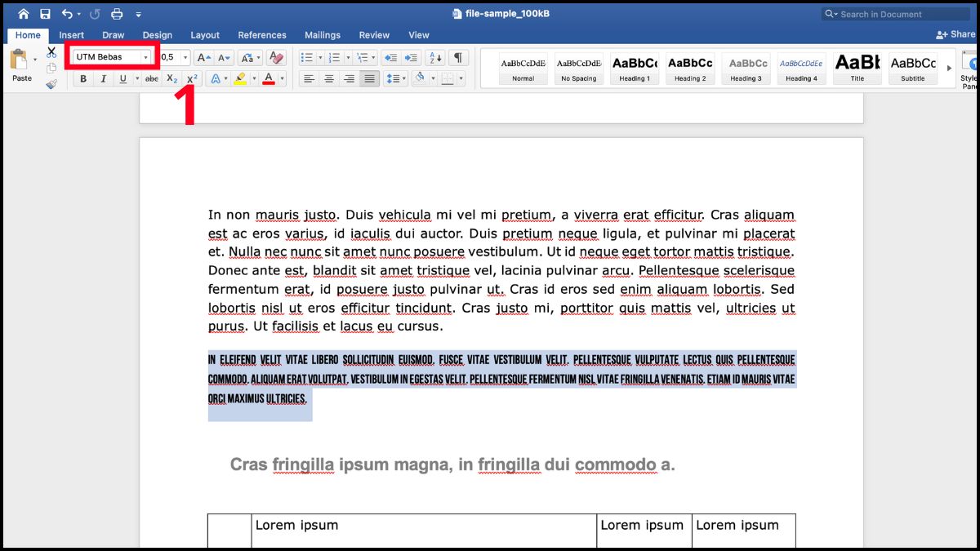Open the Insert ribbon tab
The height and width of the screenshot is (551, 980).
click(x=72, y=35)
